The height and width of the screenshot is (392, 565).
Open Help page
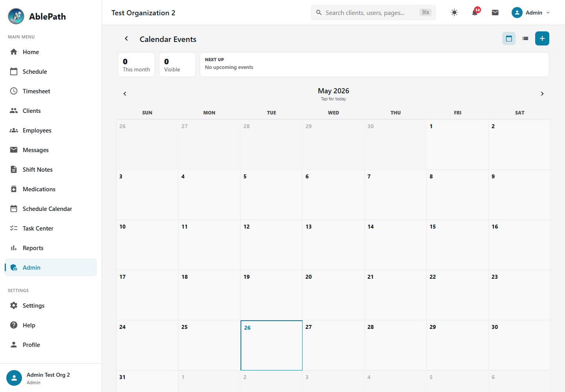pos(51,325)
